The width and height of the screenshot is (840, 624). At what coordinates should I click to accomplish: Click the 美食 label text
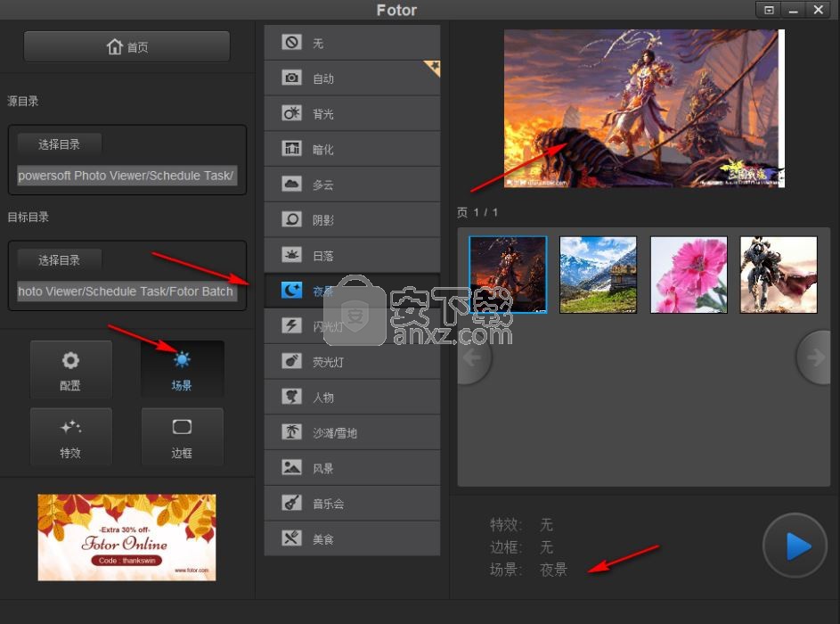(323, 539)
